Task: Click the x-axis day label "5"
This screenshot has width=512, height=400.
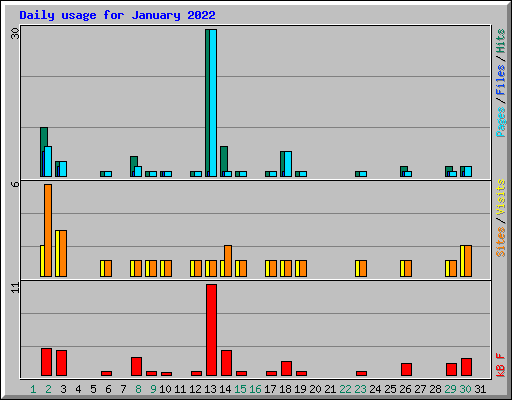Action: click(x=93, y=389)
